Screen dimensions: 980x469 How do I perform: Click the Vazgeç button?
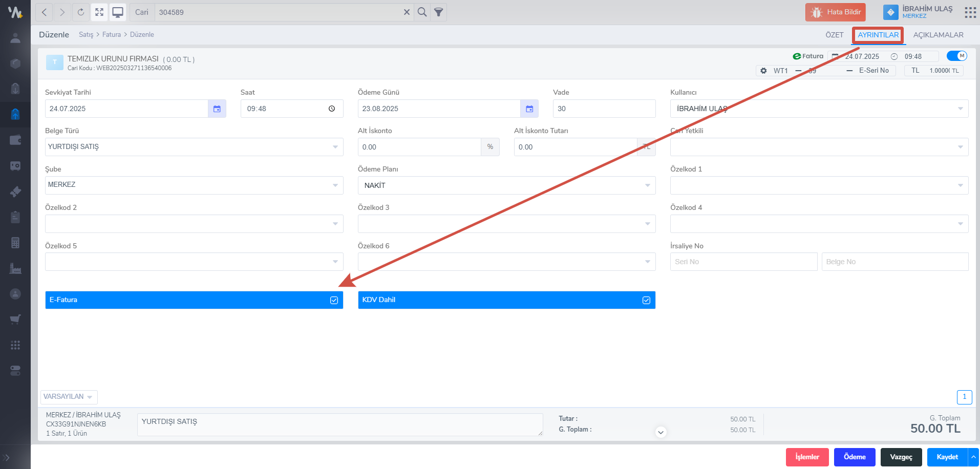click(901, 457)
